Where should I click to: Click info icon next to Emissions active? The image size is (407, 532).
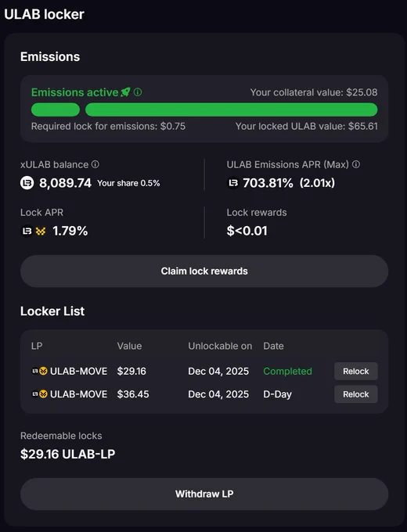pos(138,92)
